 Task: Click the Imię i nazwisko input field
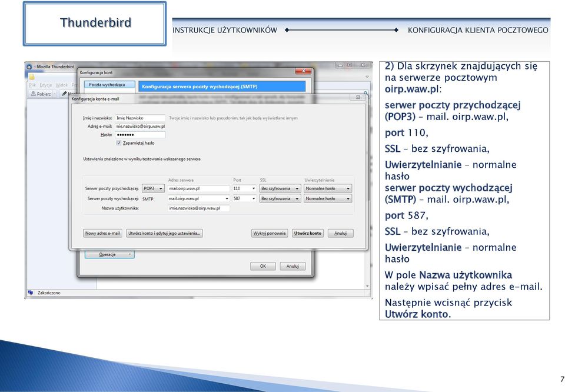140,118
